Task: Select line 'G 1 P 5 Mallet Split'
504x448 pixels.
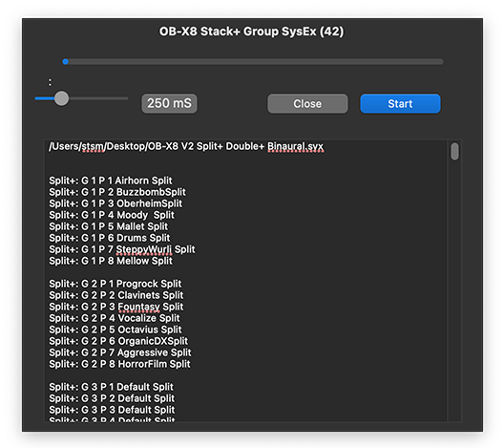Action: [108, 226]
